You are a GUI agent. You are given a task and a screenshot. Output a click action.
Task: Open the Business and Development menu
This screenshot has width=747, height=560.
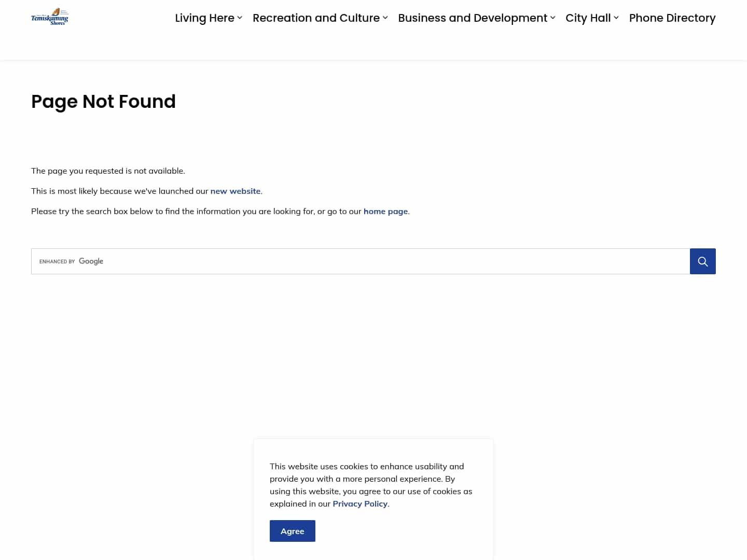(x=473, y=18)
